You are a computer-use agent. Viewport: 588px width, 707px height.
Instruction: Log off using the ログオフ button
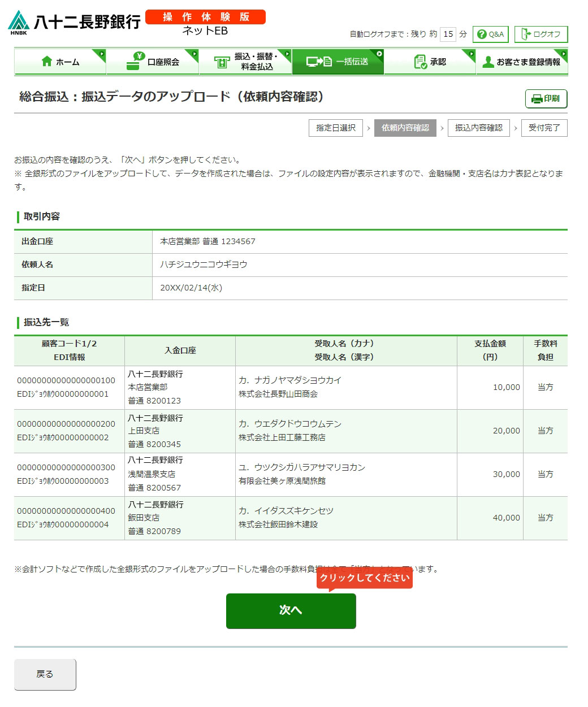click(x=541, y=34)
